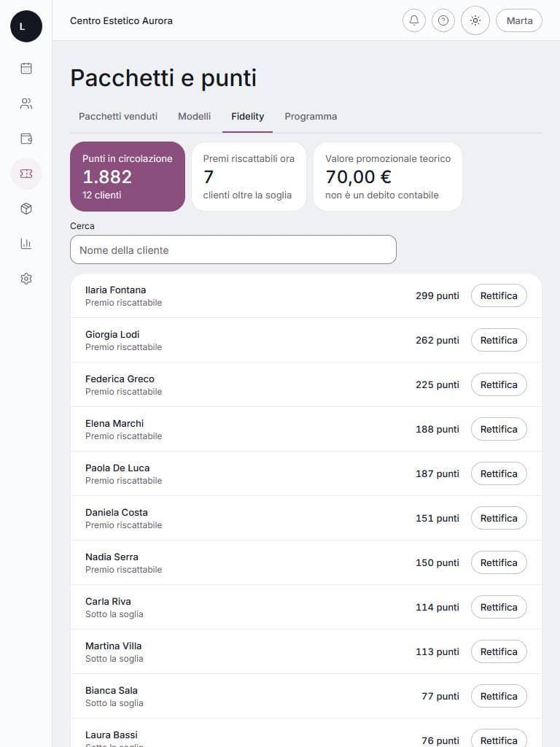The height and width of the screenshot is (747, 560).
Task: Click Rettifica for Federica Greco
Action: [499, 384]
